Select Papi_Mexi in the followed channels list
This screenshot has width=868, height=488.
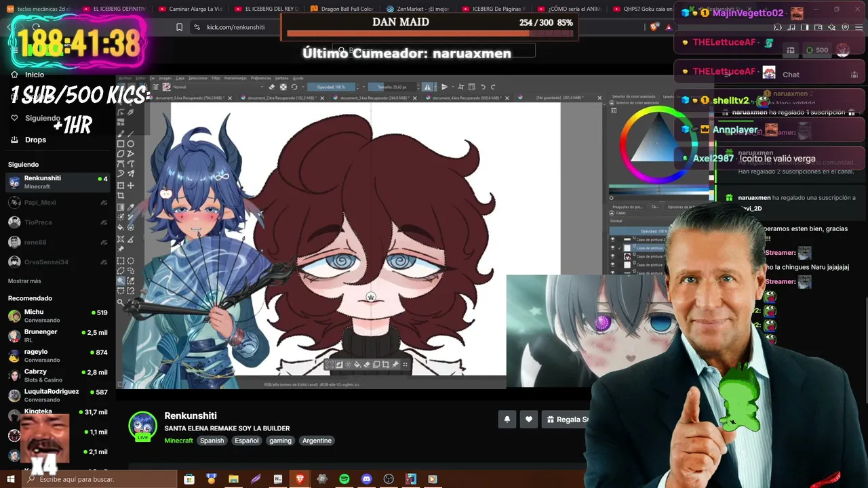point(58,202)
